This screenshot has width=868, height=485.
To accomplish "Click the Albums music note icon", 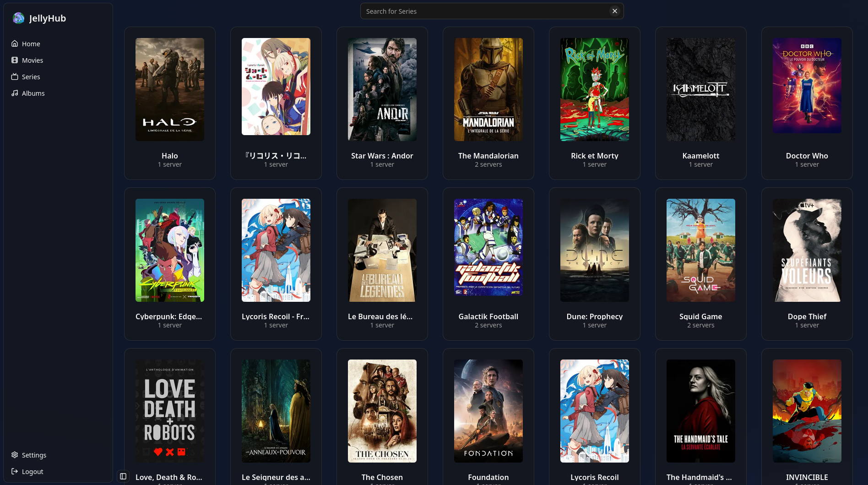I will [x=15, y=93].
